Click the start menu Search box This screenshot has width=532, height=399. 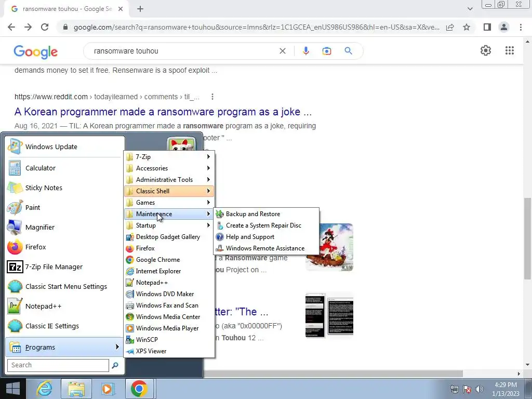click(58, 365)
